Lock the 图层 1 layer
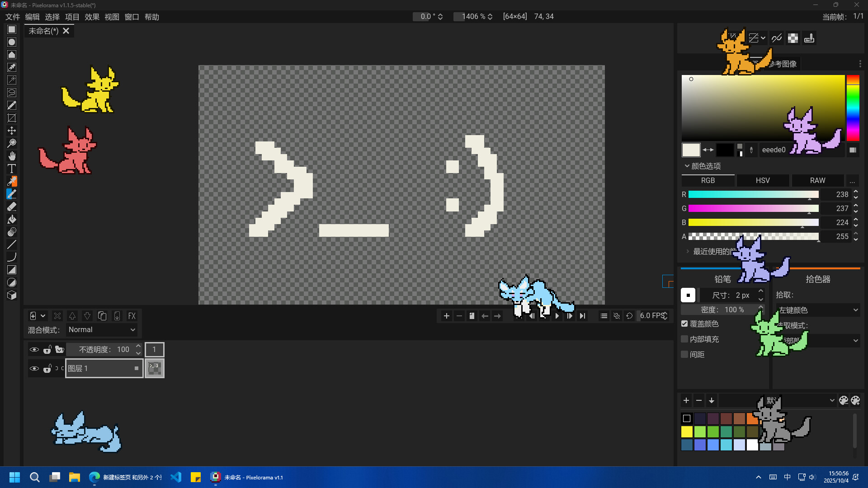 (x=47, y=369)
